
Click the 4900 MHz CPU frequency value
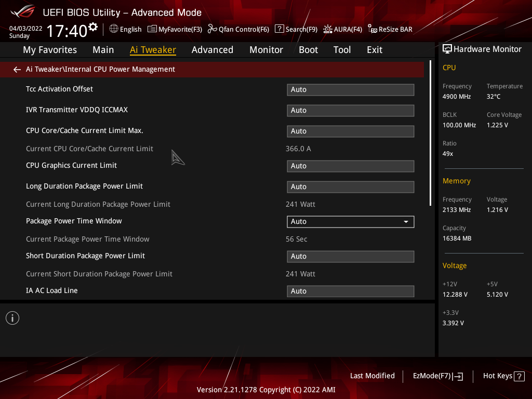(x=457, y=97)
